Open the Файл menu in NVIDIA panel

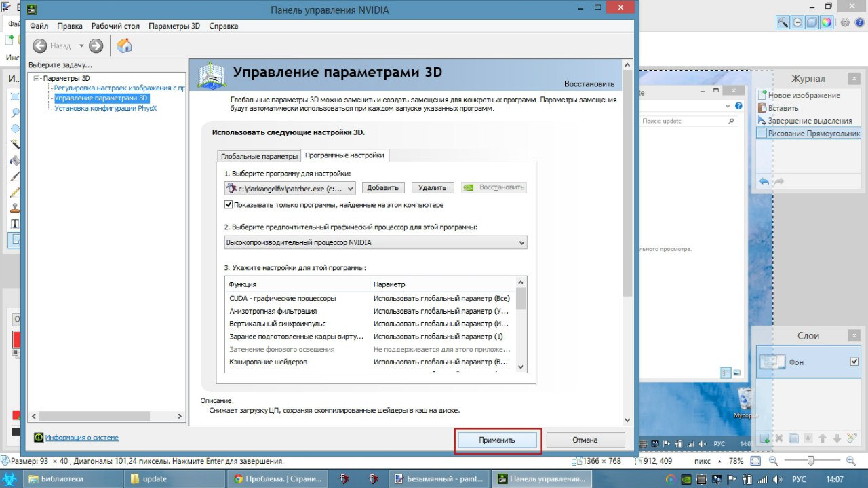click(x=39, y=26)
